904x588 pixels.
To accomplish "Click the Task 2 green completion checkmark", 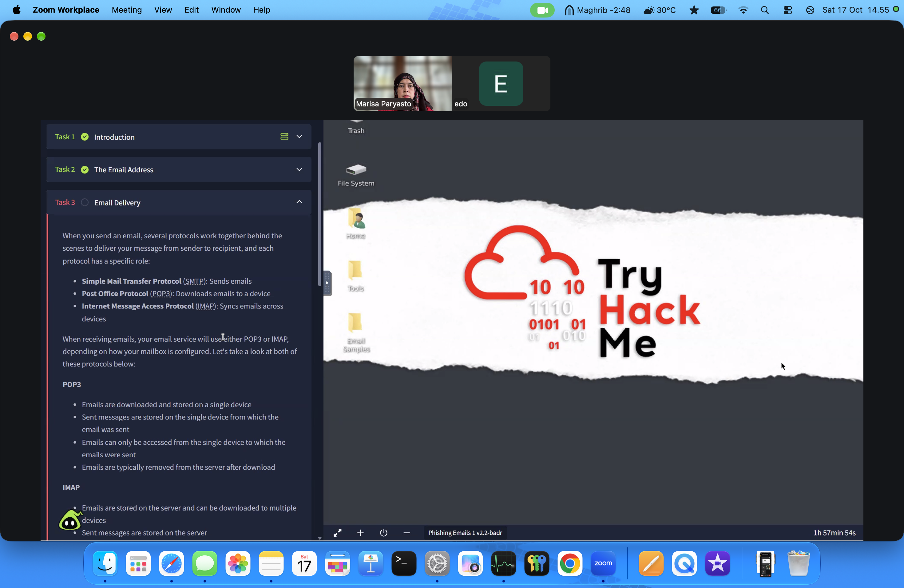I will (85, 169).
